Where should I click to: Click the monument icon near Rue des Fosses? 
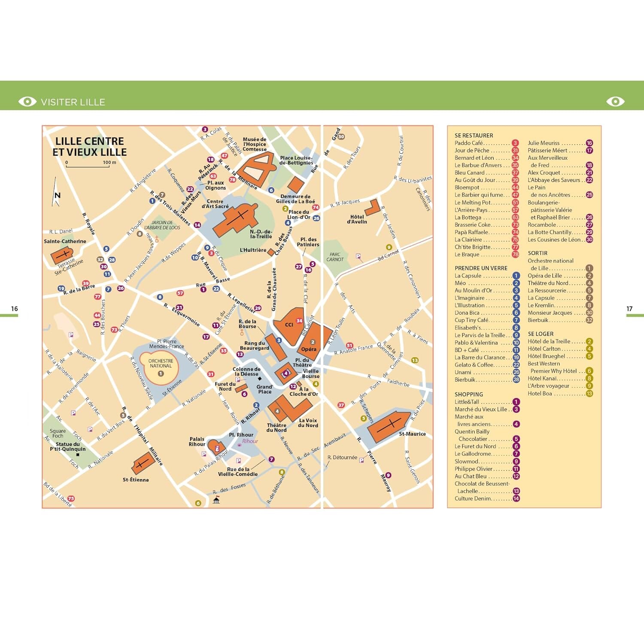pyautogui.click(x=216, y=500)
